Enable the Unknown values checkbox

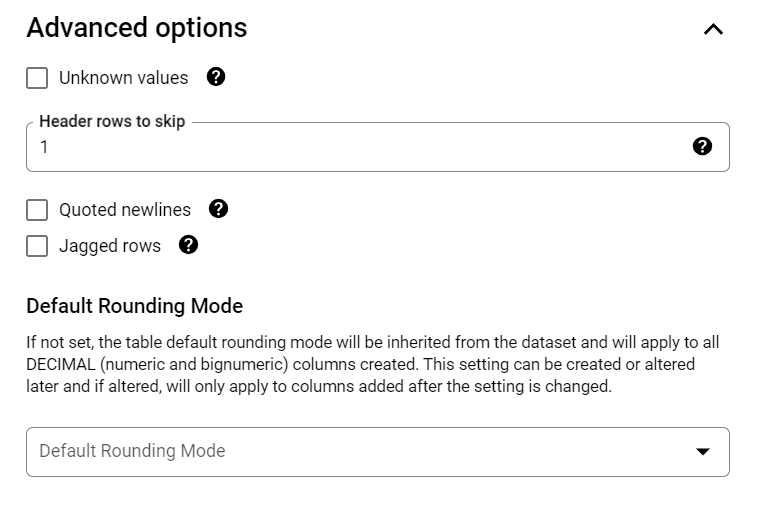[37, 78]
